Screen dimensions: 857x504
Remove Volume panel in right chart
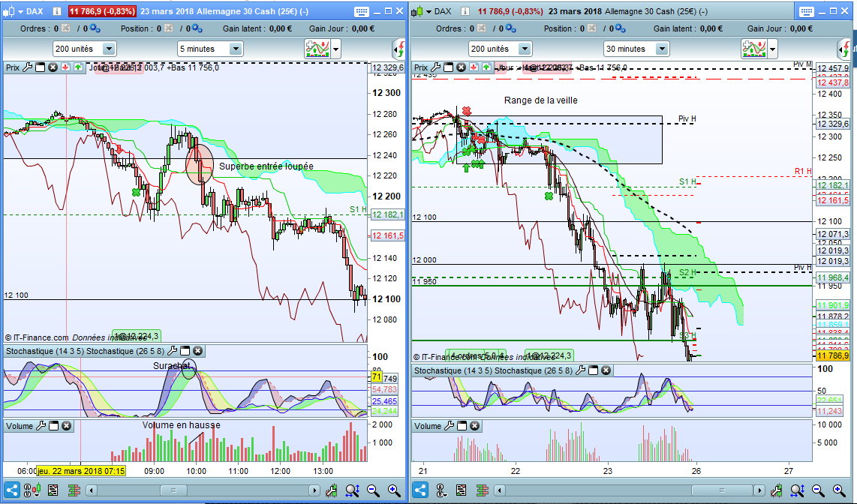[x=474, y=426]
